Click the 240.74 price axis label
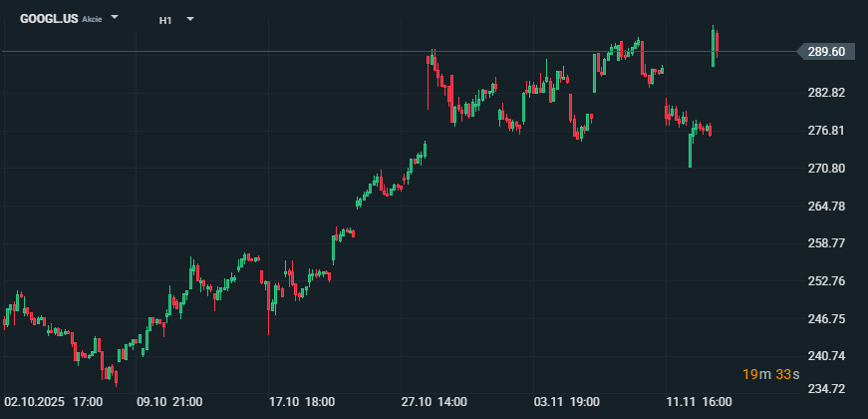Viewport: 868px width, 419px height. coord(826,356)
